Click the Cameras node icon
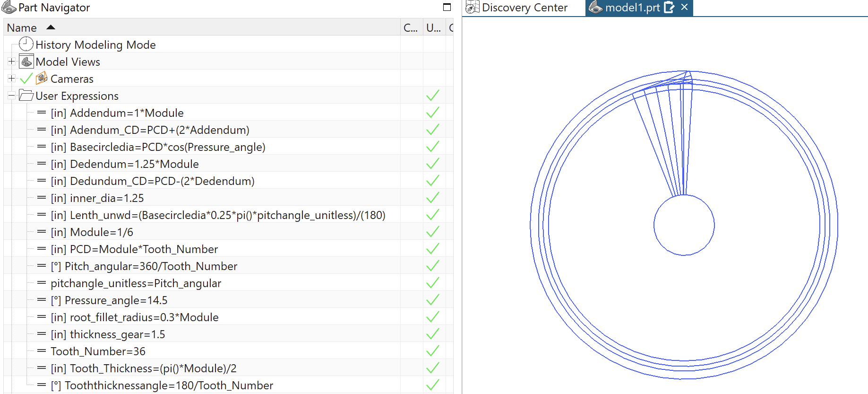This screenshot has height=394, width=868. point(42,78)
